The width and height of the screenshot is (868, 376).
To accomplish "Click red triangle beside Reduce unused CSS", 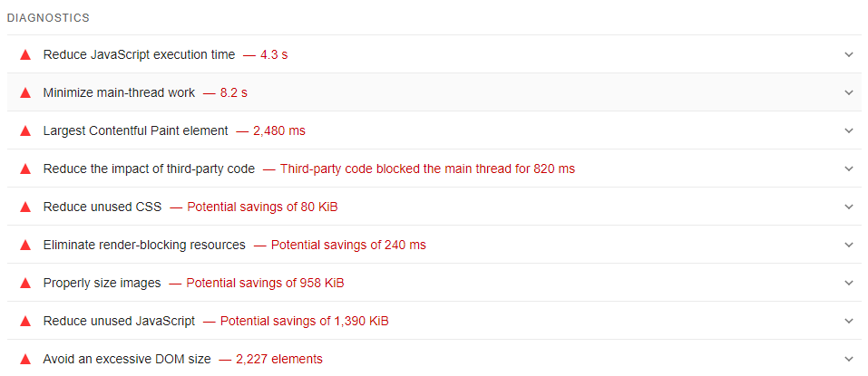I will [x=25, y=207].
